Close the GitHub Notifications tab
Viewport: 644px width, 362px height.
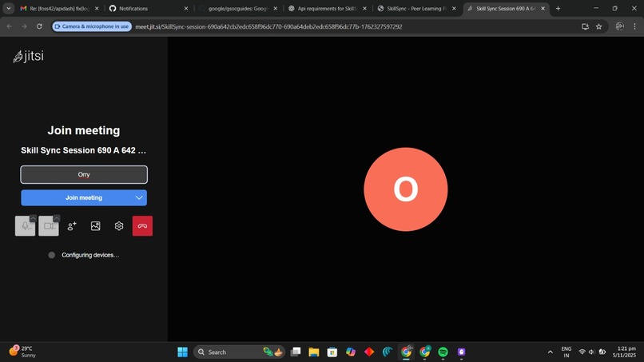pyautogui.click(x=186, y=8)
